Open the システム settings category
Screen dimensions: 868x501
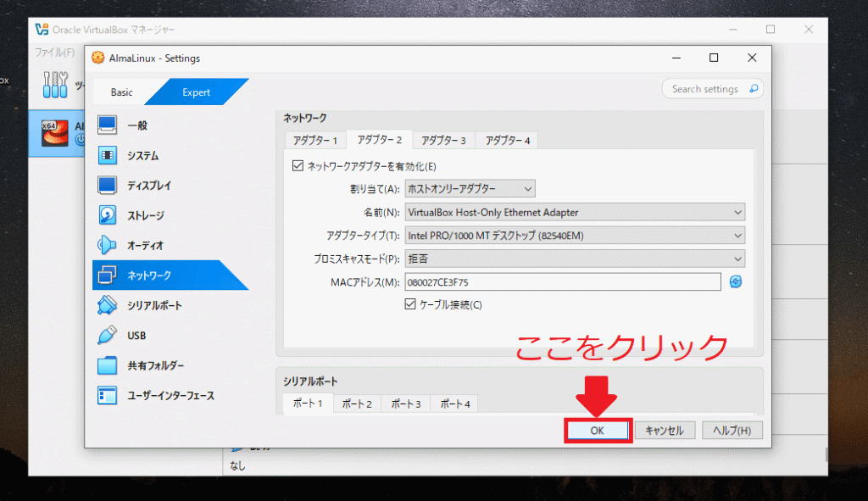click(x=170, y=156)
